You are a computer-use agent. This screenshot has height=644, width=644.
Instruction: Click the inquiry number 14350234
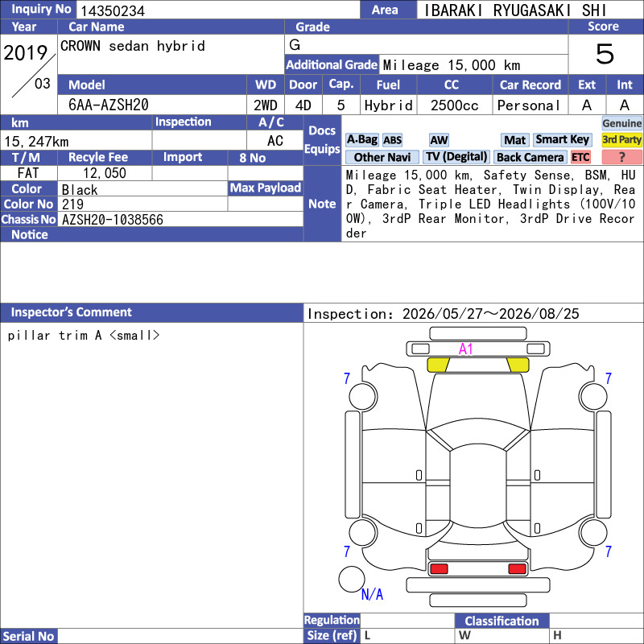(x=113, y=10)
